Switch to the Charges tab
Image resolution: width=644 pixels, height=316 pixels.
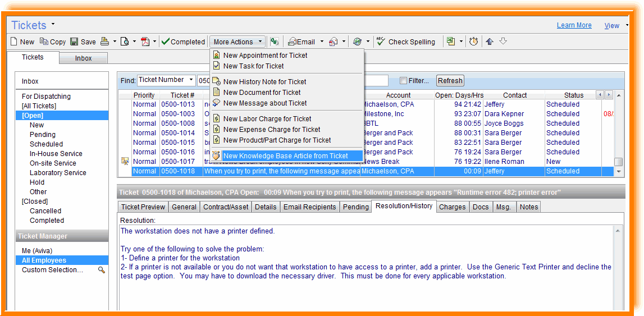[452, 207]
